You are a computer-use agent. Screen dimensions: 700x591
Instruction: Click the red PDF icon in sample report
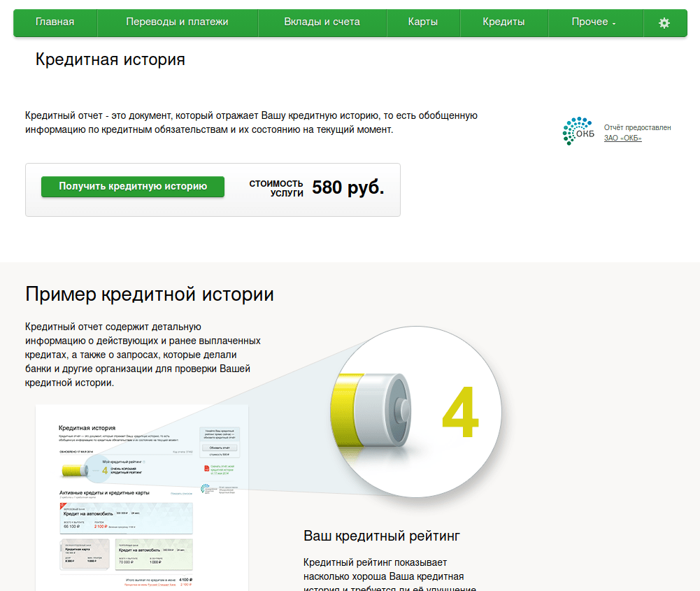pos(206,467)
